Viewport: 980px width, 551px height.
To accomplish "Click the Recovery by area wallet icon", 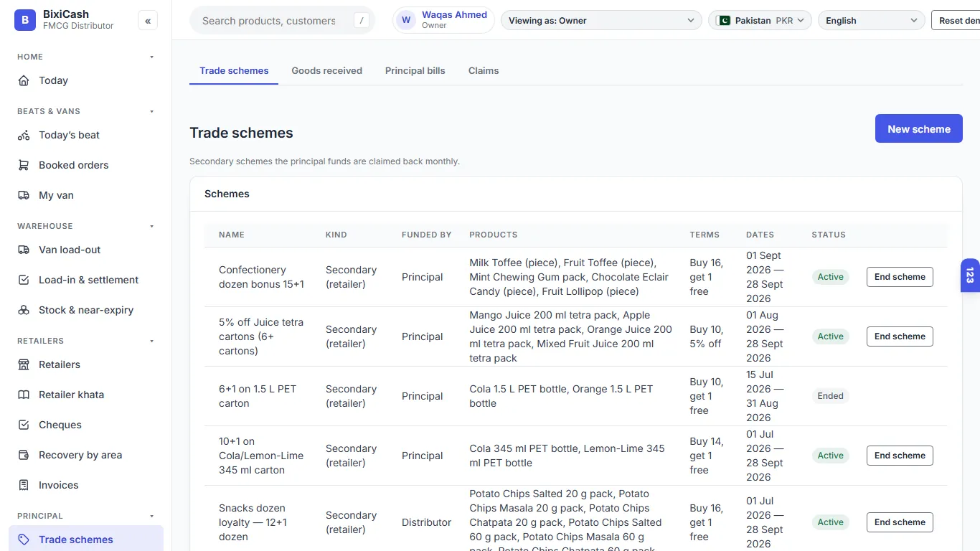I will point(24,455).
